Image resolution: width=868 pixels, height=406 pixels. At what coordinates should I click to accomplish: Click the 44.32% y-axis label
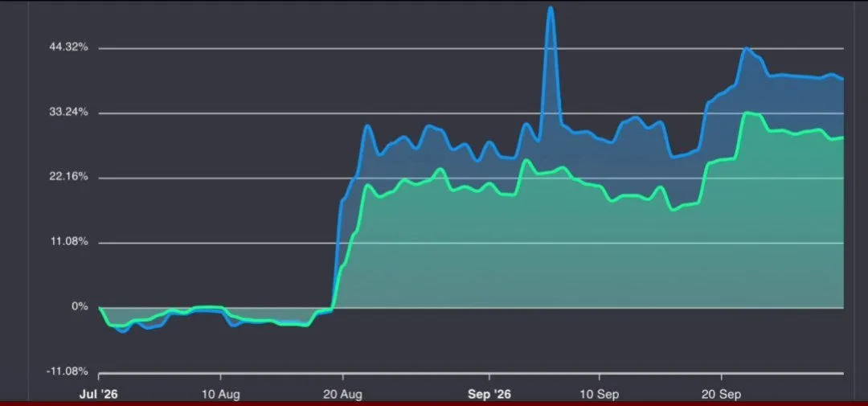[68, 47]
